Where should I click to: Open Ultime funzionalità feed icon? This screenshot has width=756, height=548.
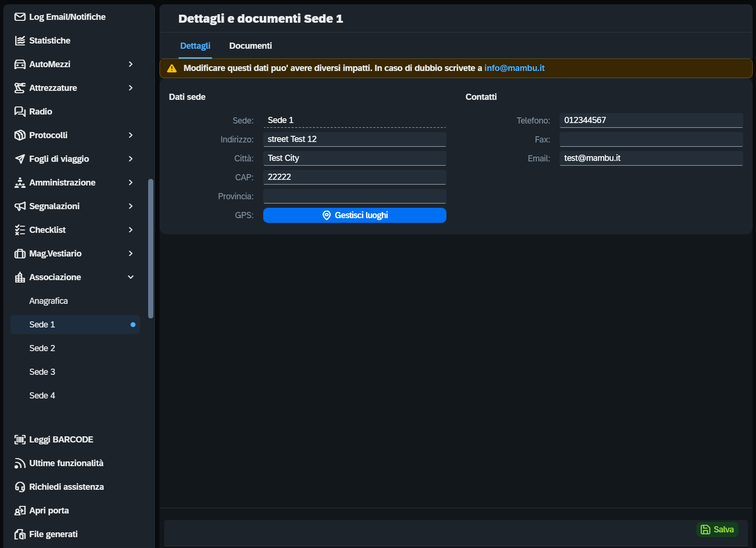(x=20, y=463)
